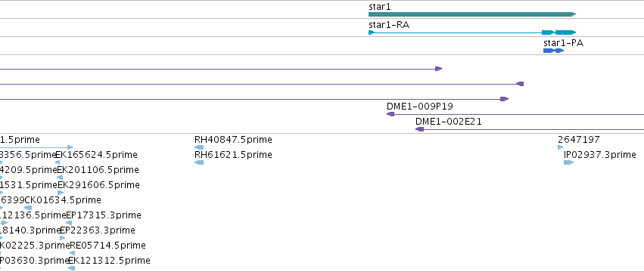
Task: Click the EK291606.5prime label
Action: [98, 185]
